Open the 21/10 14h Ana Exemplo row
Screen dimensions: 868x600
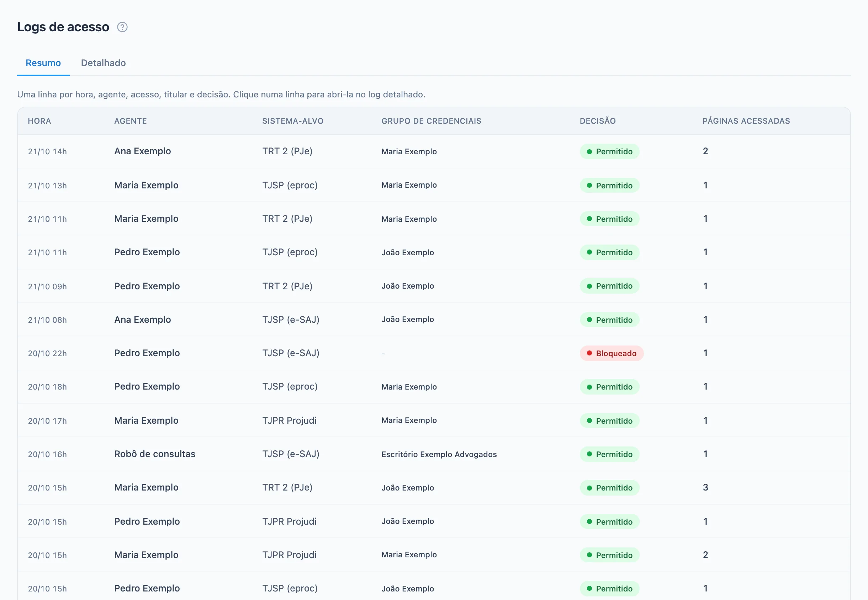tap(434, 151)
